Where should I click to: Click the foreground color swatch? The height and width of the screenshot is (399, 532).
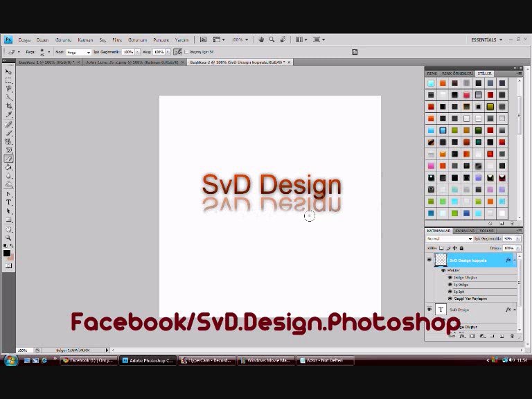(7, 253)
